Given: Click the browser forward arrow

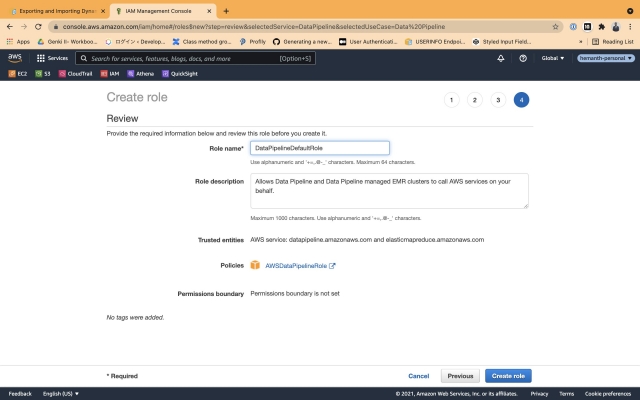Looking at the screenshot, I should [x=24, y=27].
